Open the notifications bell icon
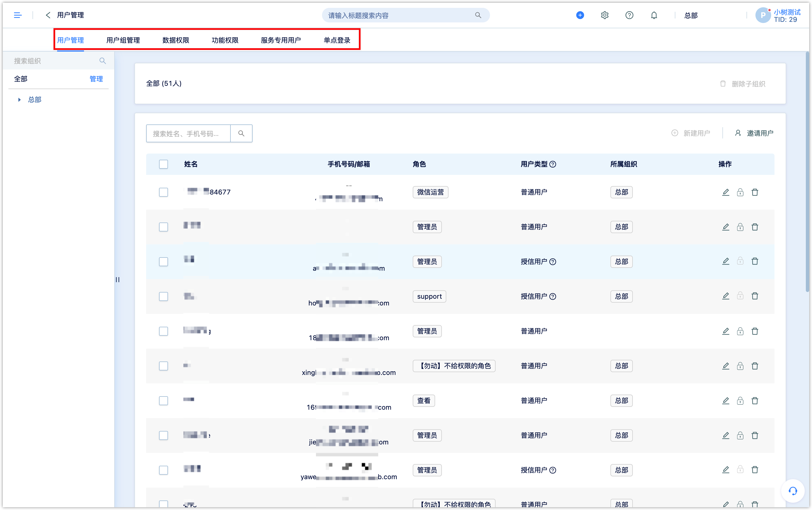 coord(654,15)
